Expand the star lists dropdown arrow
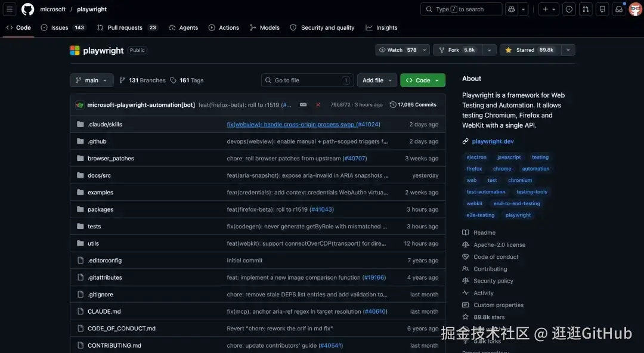 click(x=568, y=50)
